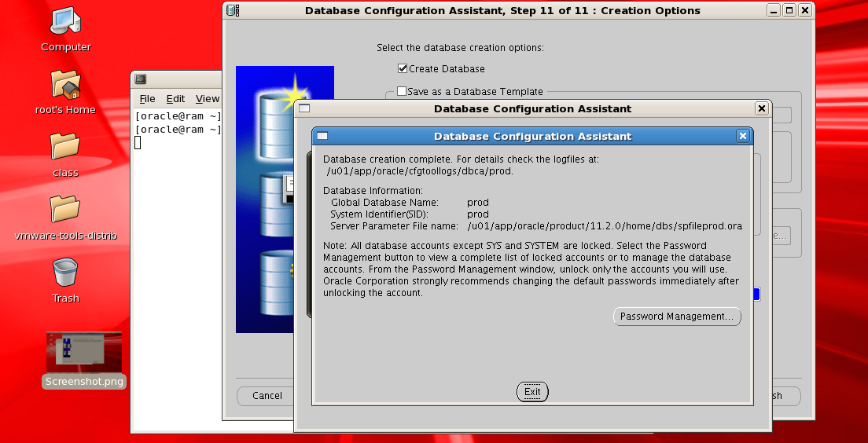Open the vmware-tools-distrib folder icon
The image size is (868, 443).
[65, 210]
